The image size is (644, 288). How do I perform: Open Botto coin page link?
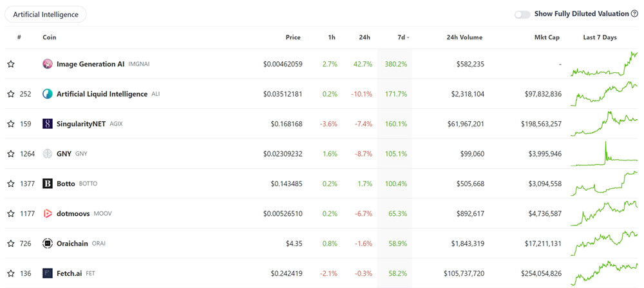pos(66,184)
